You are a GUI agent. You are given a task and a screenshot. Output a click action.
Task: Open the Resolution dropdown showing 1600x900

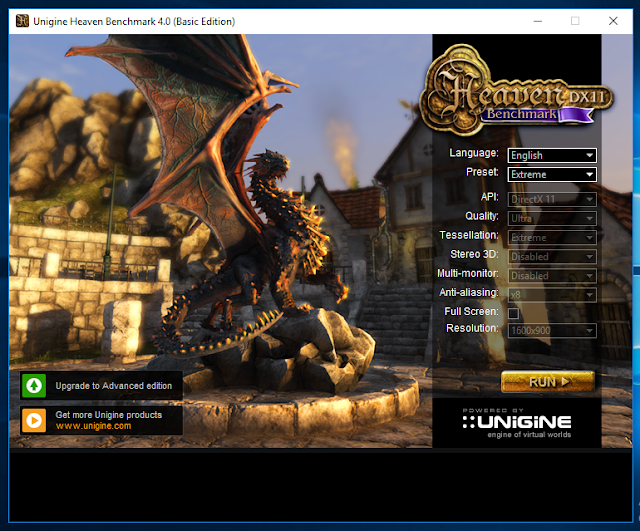pyautogui.click(x=552, y=331)
